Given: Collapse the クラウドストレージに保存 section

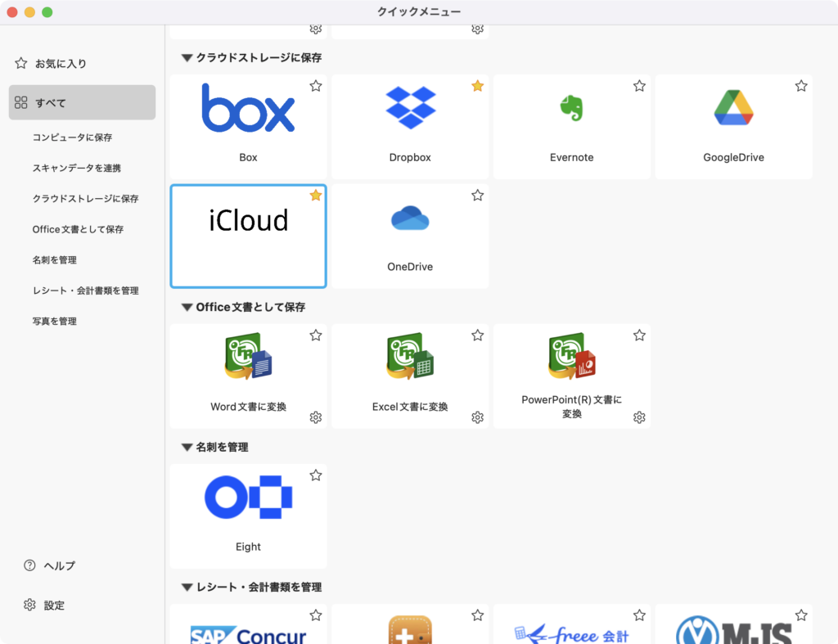Looking at the screenshot, I should pyautogui.click(x=187, y=58).
